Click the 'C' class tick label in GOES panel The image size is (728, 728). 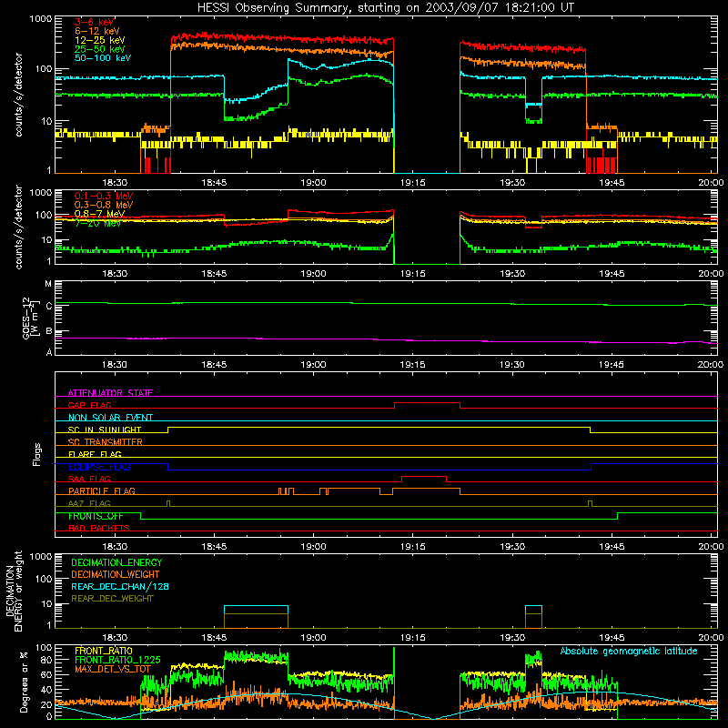[x=49, y=307]
